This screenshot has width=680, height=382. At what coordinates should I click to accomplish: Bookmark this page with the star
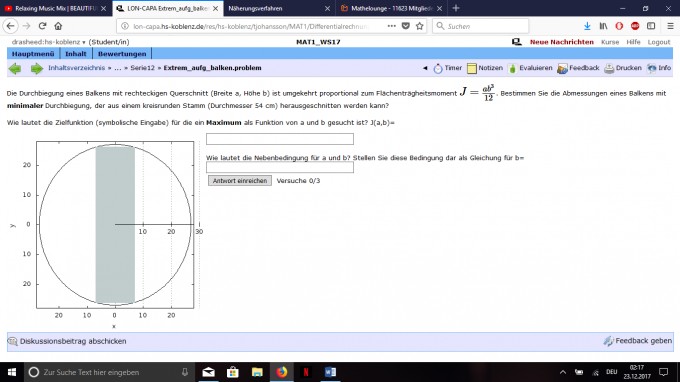point(419,26)
